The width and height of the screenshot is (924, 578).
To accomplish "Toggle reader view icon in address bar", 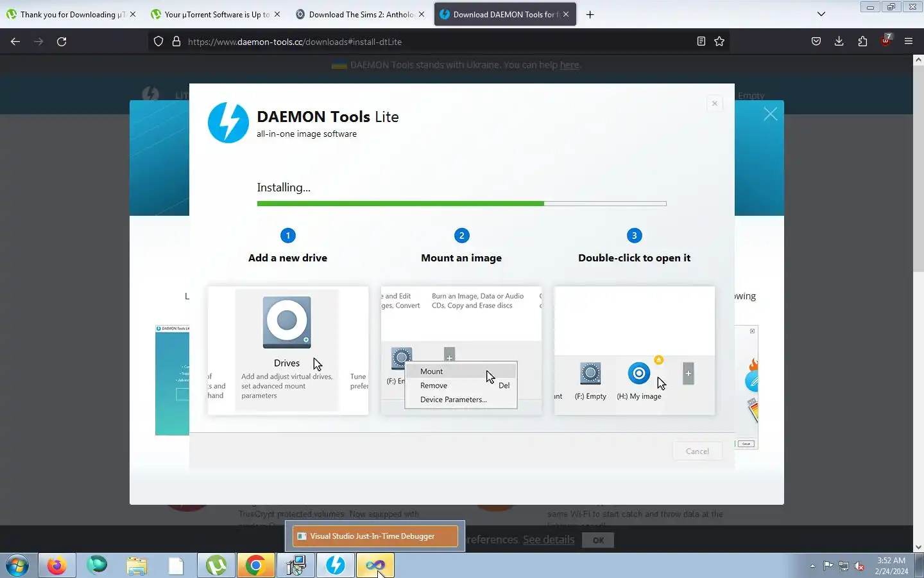I will (x=701, y=41).
